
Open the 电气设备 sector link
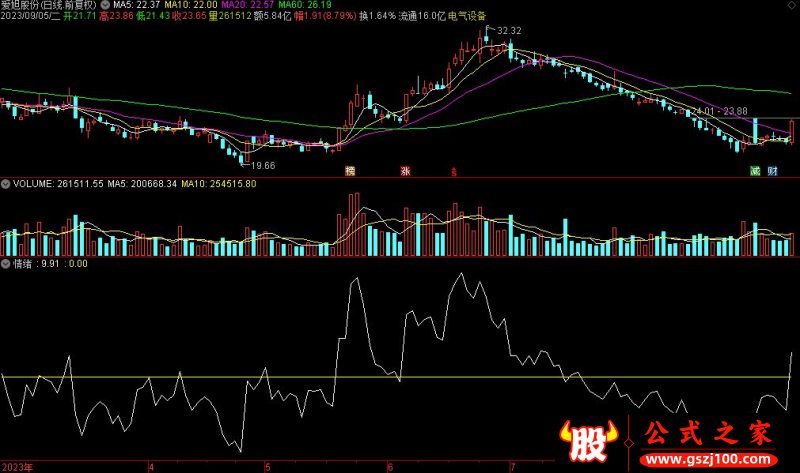click(x=467, y=16)
